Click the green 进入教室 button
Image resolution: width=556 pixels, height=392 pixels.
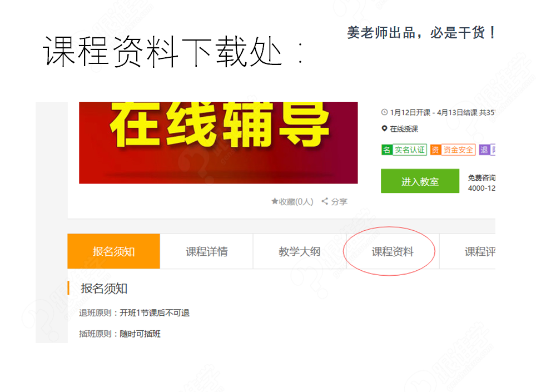click(420, 181)
